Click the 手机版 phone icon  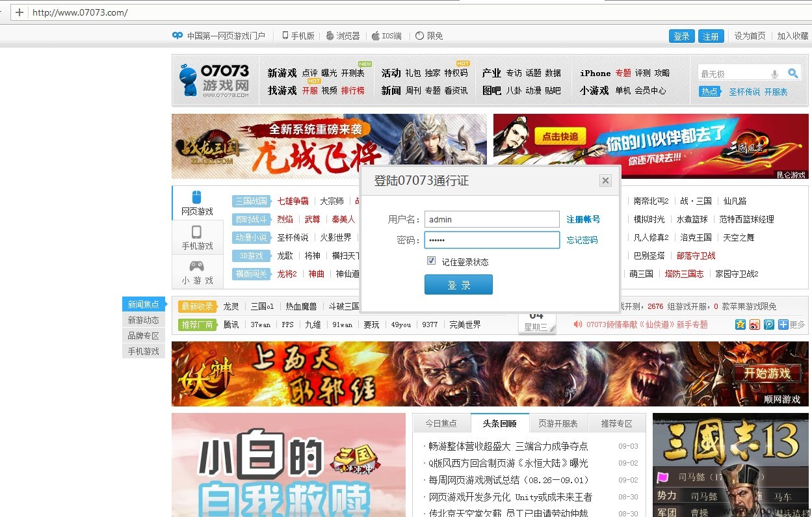click(x=285, y=36)
